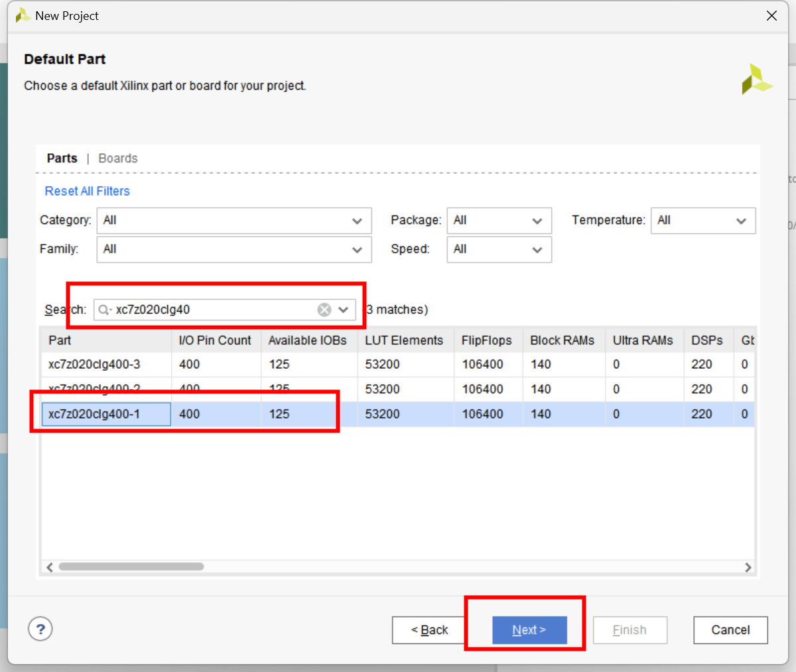Click the disabled Finish button

(630, 630)
